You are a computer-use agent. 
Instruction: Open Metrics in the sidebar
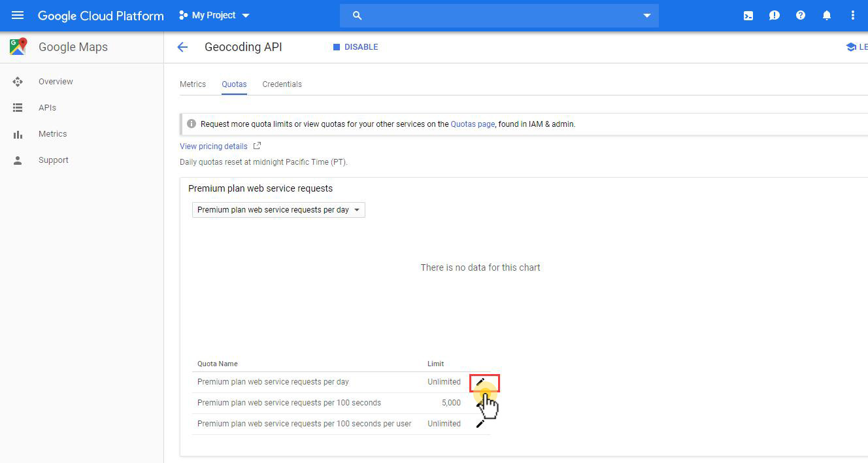click(x=52, y=134)
